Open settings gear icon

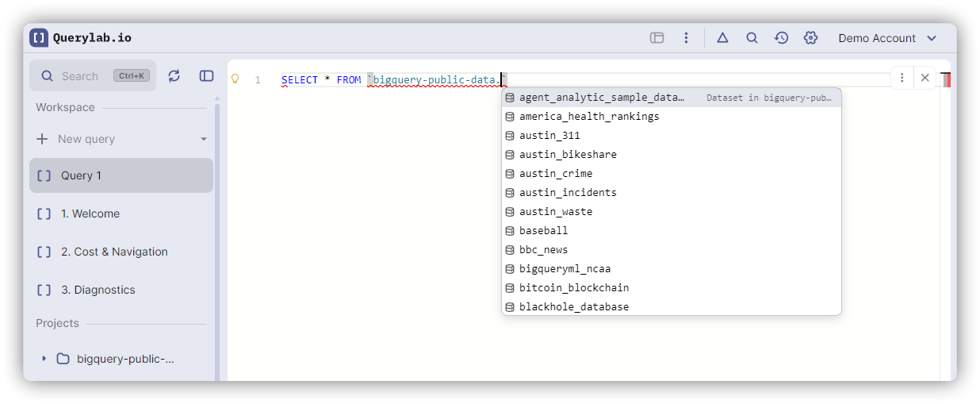click(810, 38)
